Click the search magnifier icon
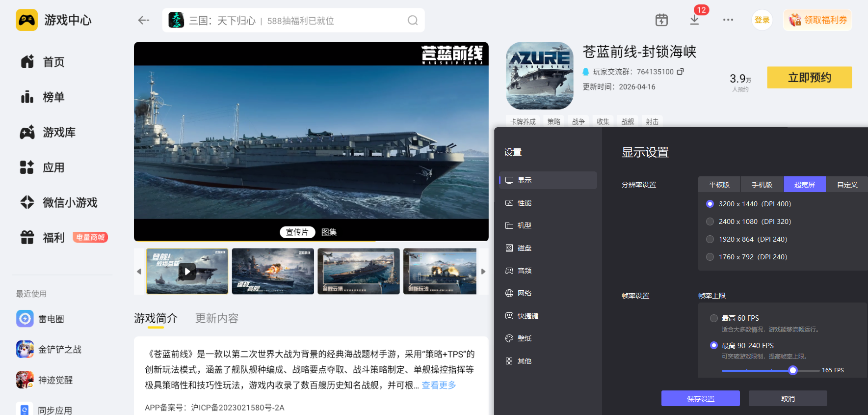This screenshot has height=415, width=868. tap(413, 21)
